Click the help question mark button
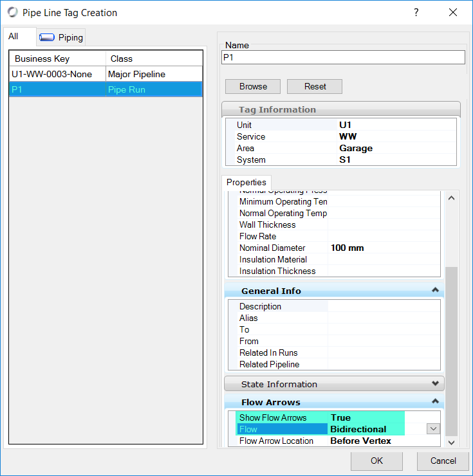This screenshot has height=476, width=473. (416, 12)
